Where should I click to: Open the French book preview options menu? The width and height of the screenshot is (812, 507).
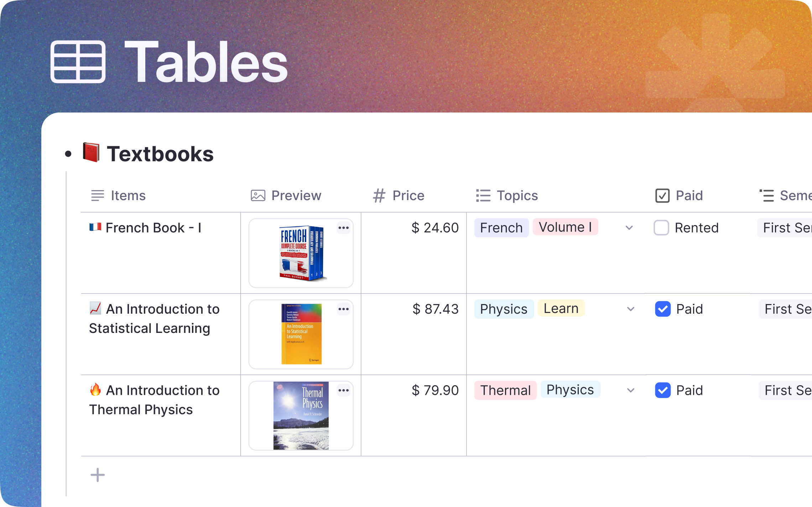point(343,228)
